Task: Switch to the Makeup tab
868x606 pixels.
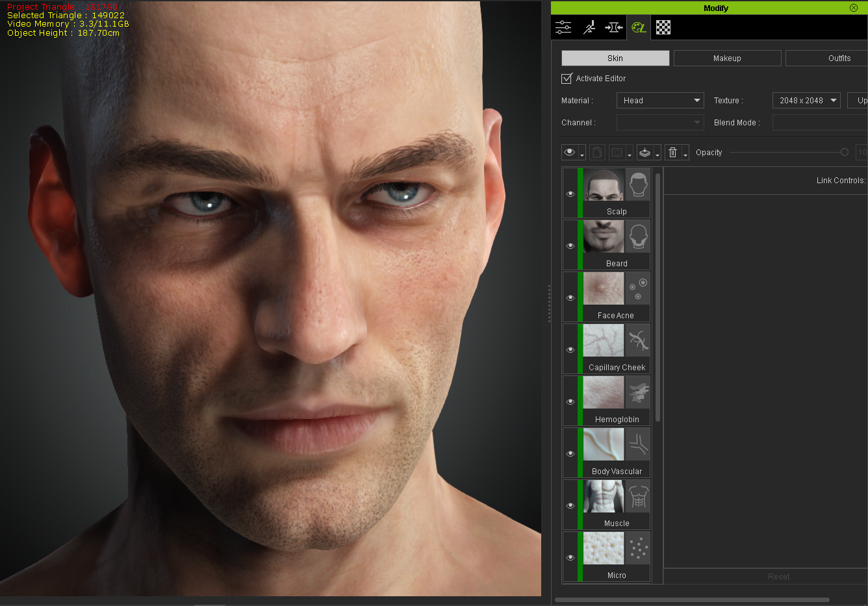Action: (727, 58)
